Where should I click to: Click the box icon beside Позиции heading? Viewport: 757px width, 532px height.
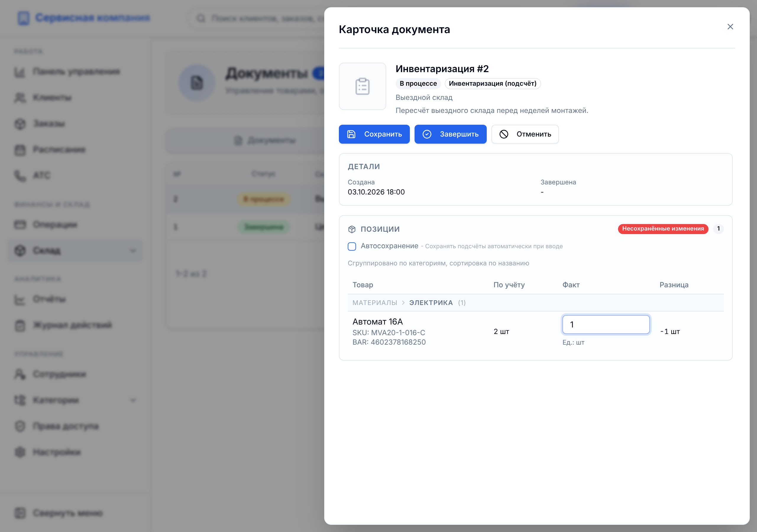pyautogui.click(x=352, y=229)
